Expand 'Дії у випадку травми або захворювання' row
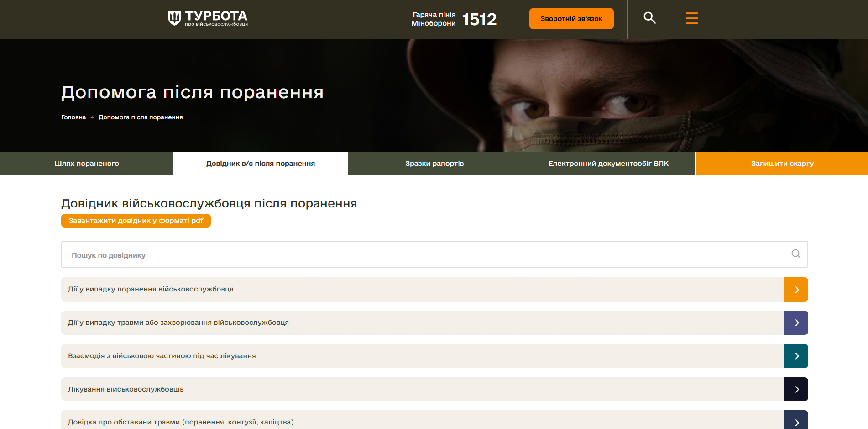The height and width of the screenshot is (429, 868). 178,323
